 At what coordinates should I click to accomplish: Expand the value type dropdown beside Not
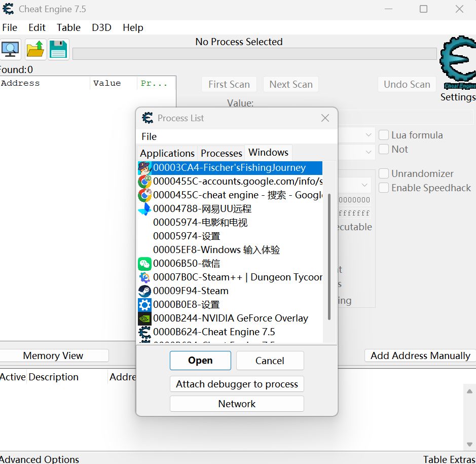(369, 151)
